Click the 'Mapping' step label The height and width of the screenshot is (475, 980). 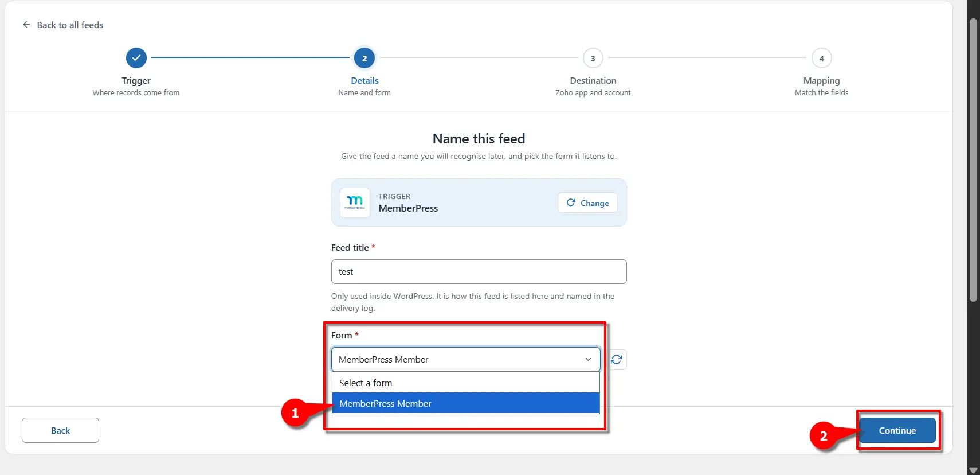(x=822, y=81)
